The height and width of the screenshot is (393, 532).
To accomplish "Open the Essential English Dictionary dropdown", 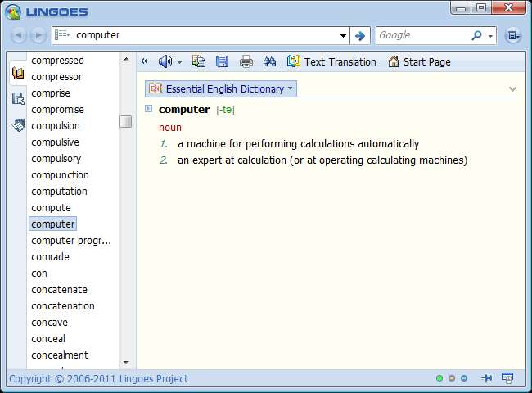I will [x=221, y=88].
